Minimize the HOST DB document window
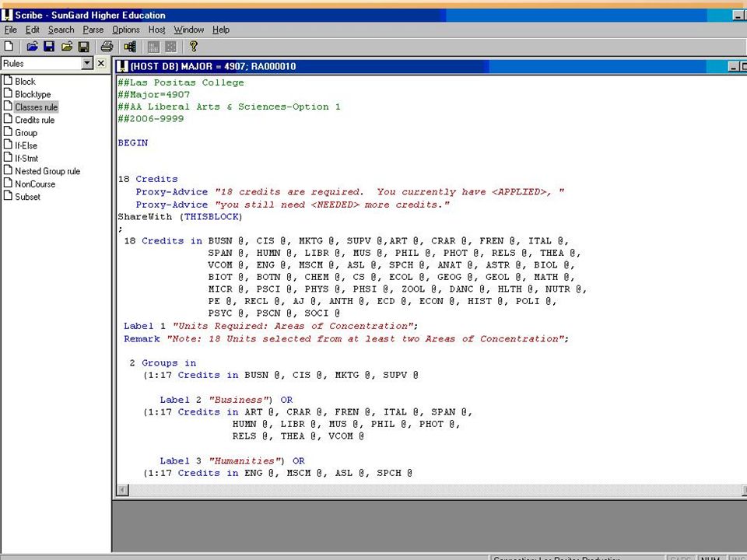The width and height of the screenshot is (747, 560). pos(733,67)
